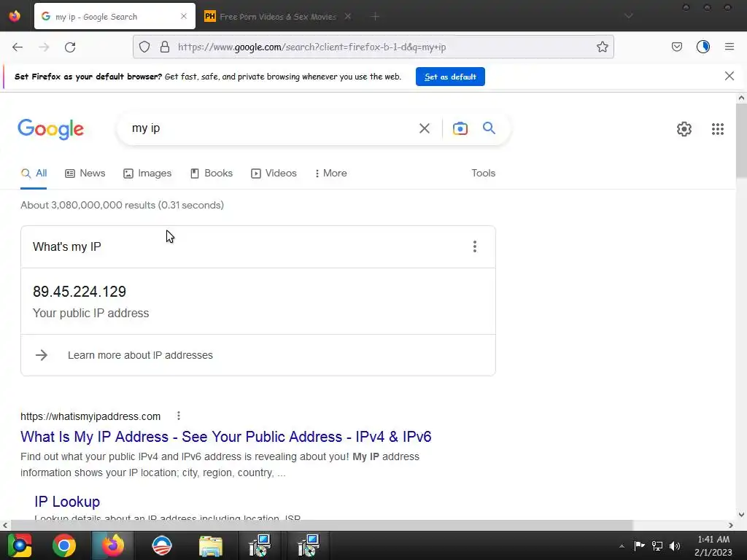
Task: Launch Chrome from the taskbar
Action: (64, 545)
